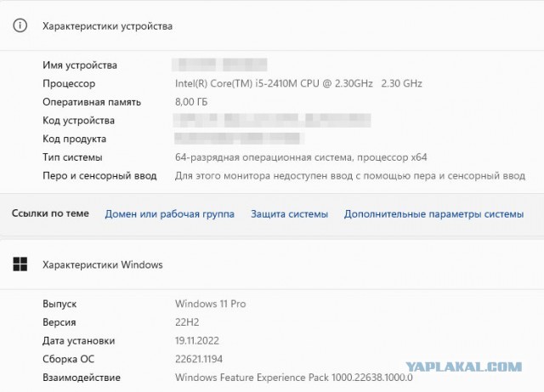This screenshot has height=392, width=544.
Task: Click the Код устройства label
Action: [78, 121]
